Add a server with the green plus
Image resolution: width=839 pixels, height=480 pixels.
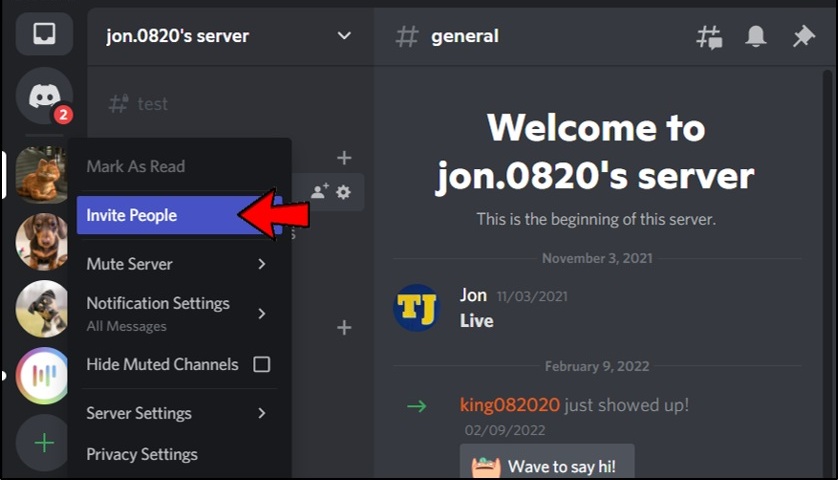43,443
